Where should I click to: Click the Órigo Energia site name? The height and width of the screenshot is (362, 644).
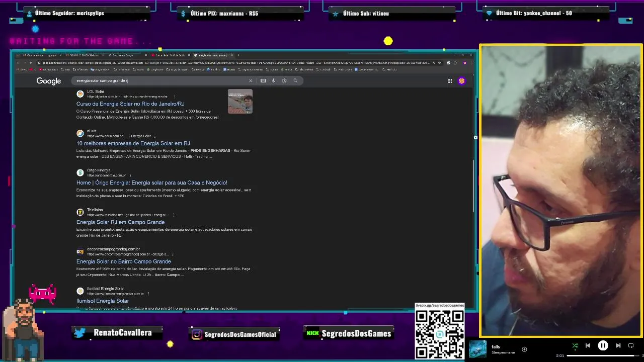point(99,170)
